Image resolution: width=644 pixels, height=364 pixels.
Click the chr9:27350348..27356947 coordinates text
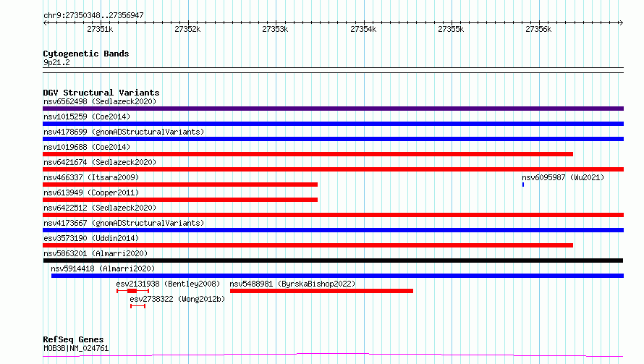click(x=93, y=15)
